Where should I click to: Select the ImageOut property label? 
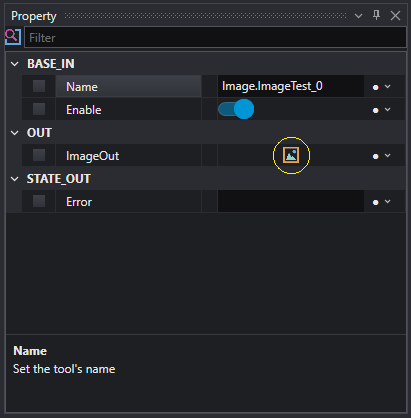pos(92,156)
